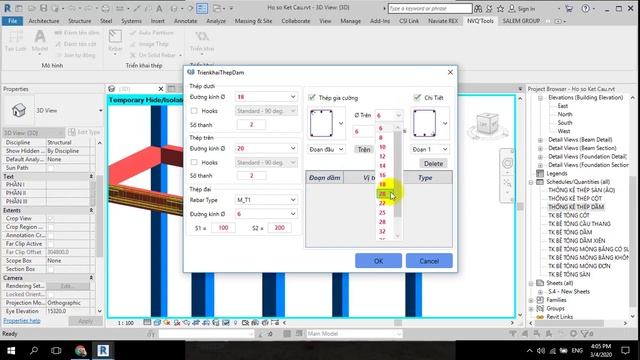640x360 pixels.
Task: Switch to SALEM GROUP ribbon tab
Action: 521,21
